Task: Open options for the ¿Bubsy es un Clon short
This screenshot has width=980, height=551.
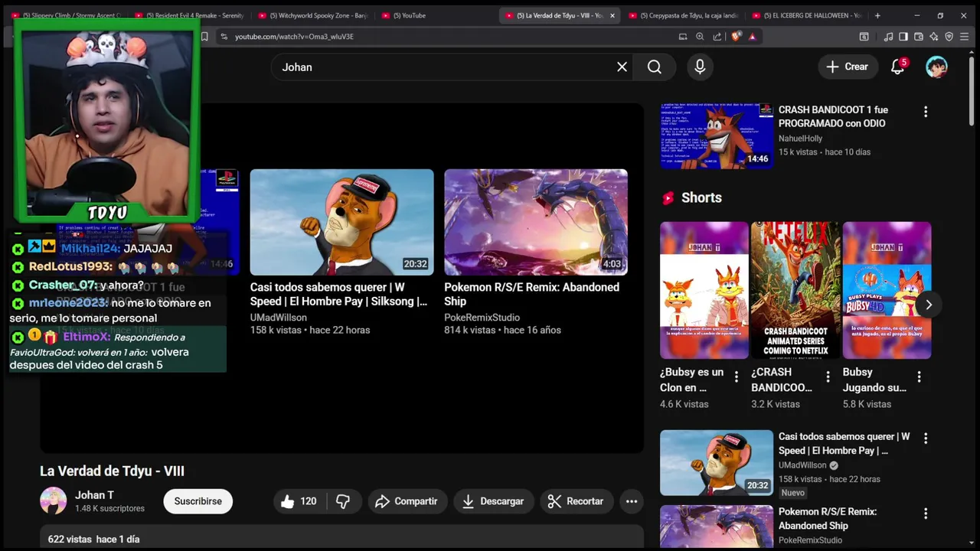Action: (x=737, y=377)
